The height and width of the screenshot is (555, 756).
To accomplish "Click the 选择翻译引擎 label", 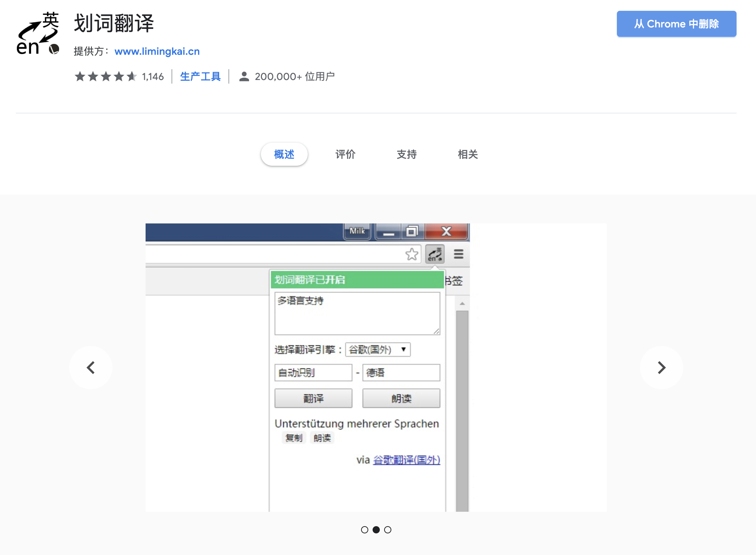I will click(x=308, y=350).
